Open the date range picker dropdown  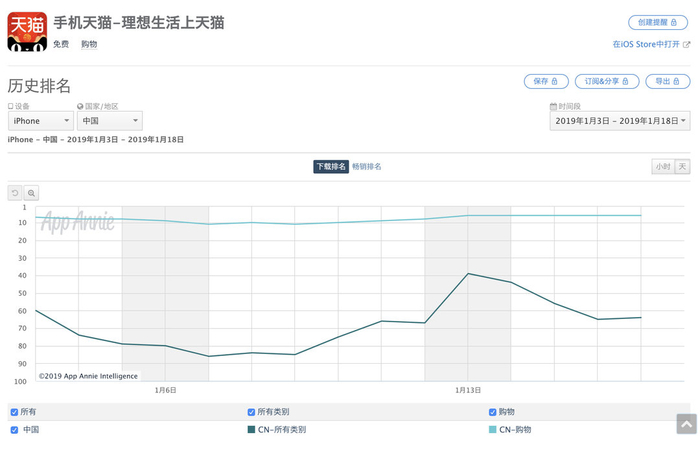click(620, 121)
